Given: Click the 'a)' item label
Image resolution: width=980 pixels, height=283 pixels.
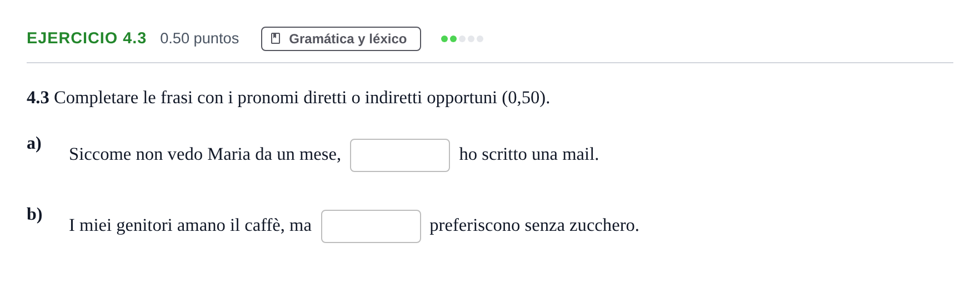Looking at the screenshot, I should 34,143.
